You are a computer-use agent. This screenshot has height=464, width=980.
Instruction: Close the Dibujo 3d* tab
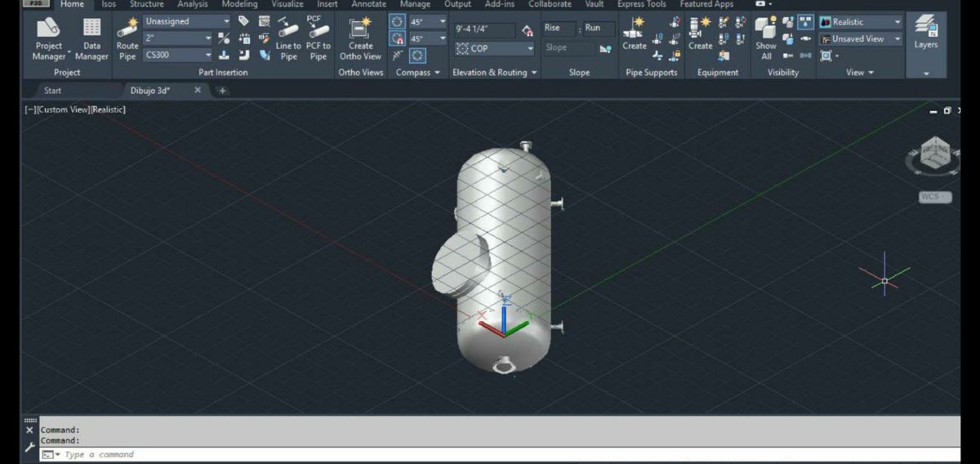tap(198, 90)
